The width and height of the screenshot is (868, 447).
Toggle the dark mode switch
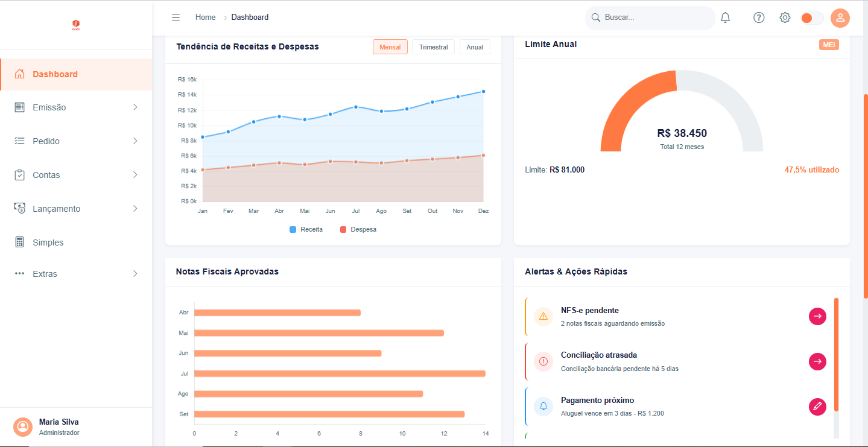[x=812, y=17]
